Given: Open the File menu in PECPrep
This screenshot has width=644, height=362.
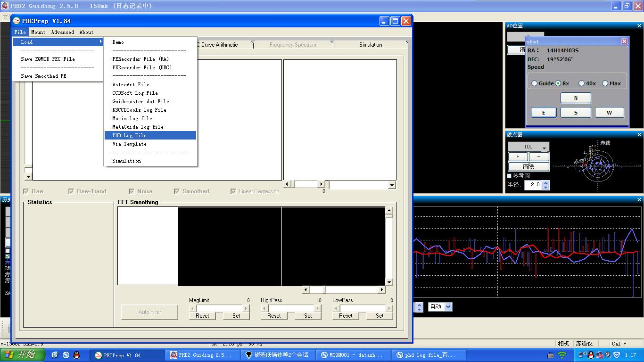Looking at the screenshot, I should [20, 32].
